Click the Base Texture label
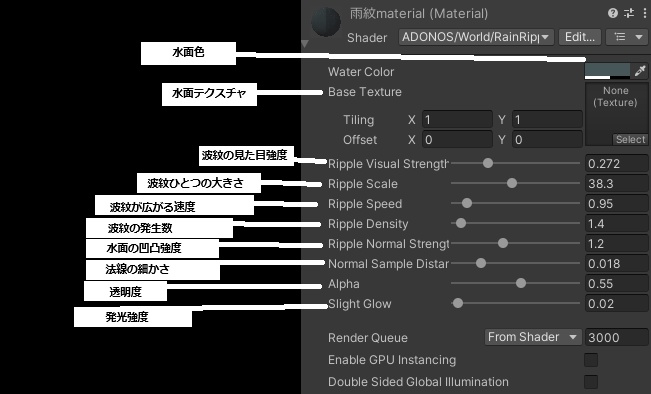This screenshot has height=394, width=651. (x=365, y=92)
